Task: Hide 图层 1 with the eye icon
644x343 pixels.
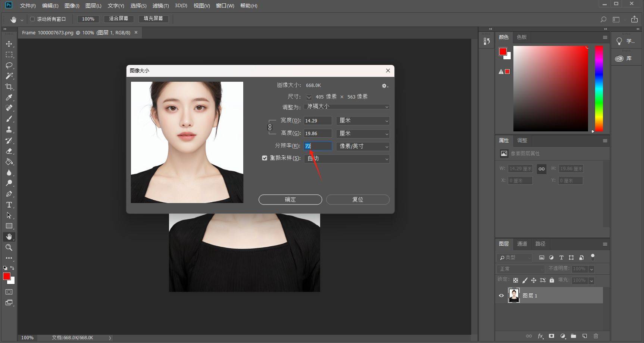Action: pos(501,296)
